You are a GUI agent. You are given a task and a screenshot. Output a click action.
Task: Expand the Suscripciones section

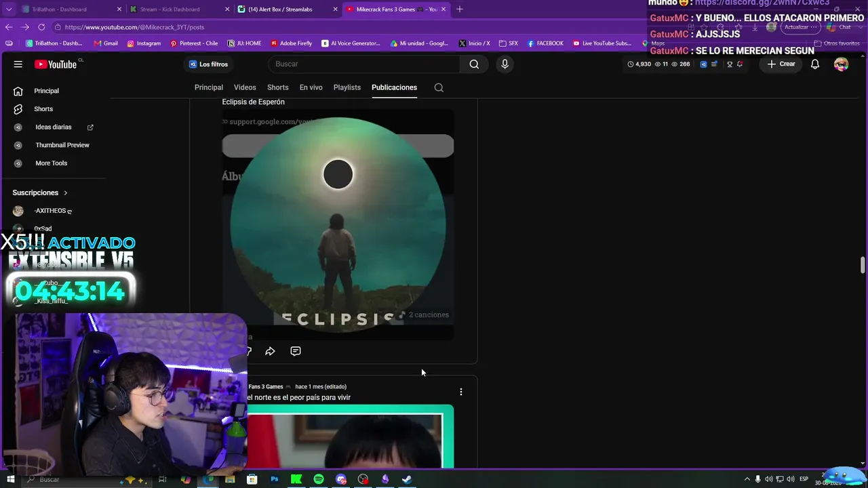40,192
